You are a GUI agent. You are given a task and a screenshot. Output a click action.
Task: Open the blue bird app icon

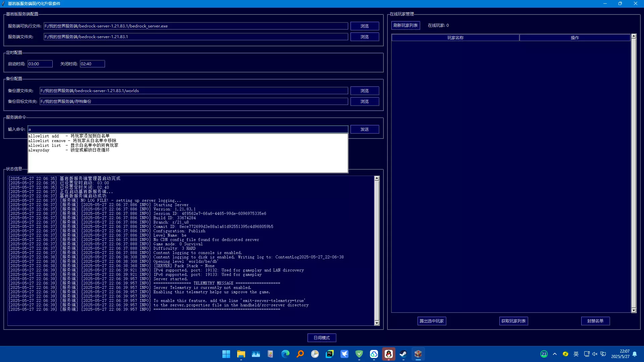[344, 354]
